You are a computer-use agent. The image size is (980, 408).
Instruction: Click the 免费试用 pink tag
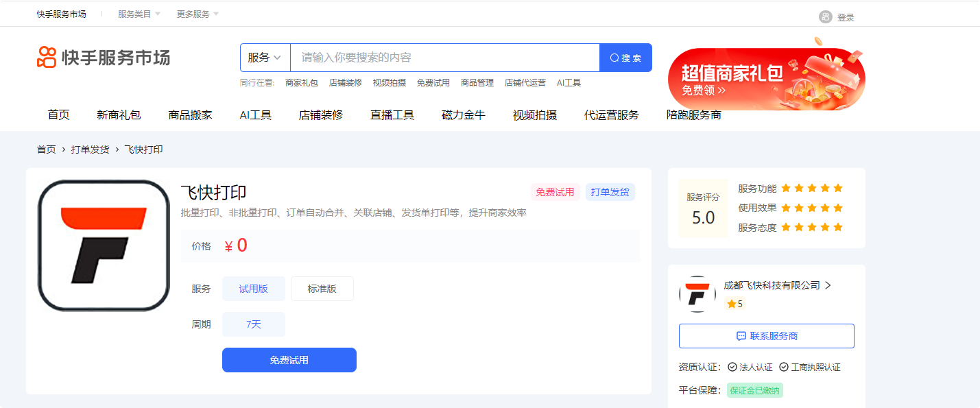click(x=555, y=192)
